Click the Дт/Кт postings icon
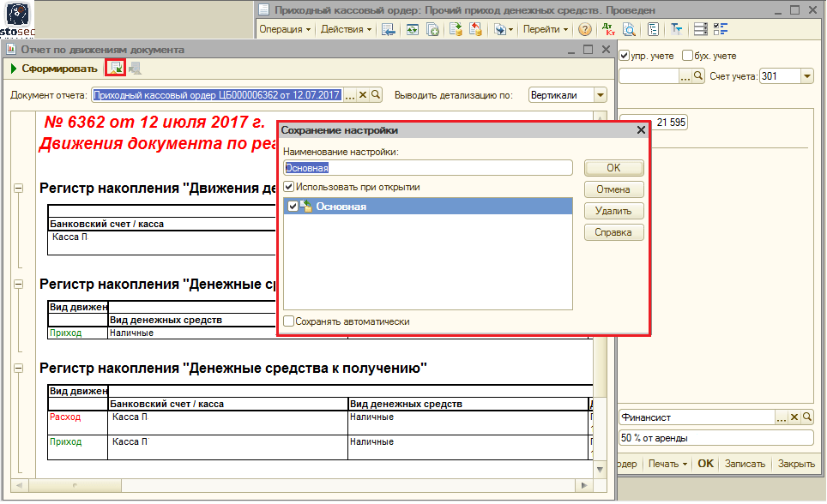This screenshot has height=504, width=827. click(x=608, y=29)
